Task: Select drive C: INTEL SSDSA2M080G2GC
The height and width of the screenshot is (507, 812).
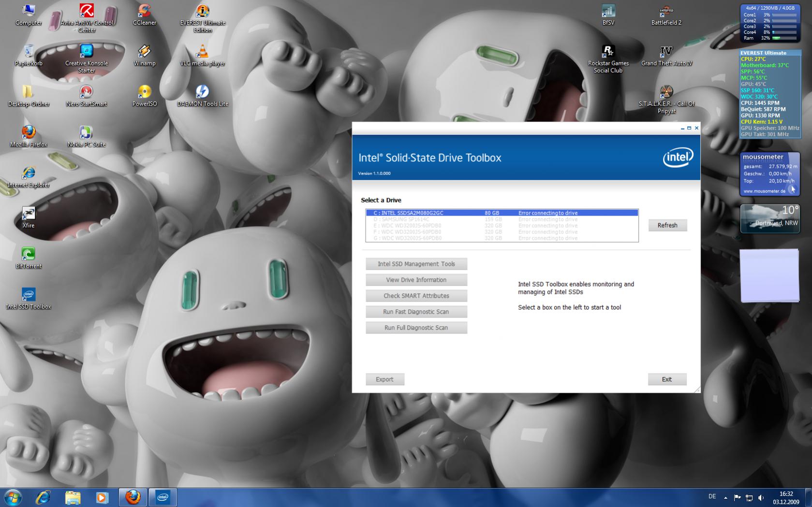Action: coord(502,213)
